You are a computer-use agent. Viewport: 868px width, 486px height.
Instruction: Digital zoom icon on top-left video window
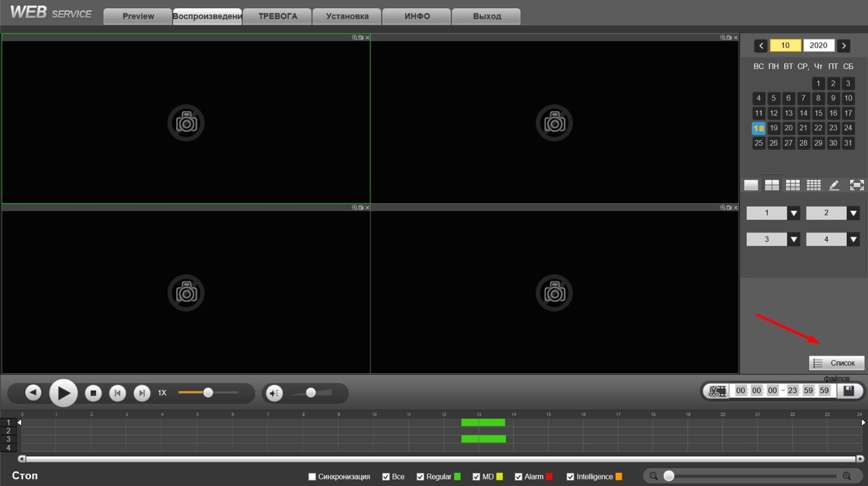[355, 37]
